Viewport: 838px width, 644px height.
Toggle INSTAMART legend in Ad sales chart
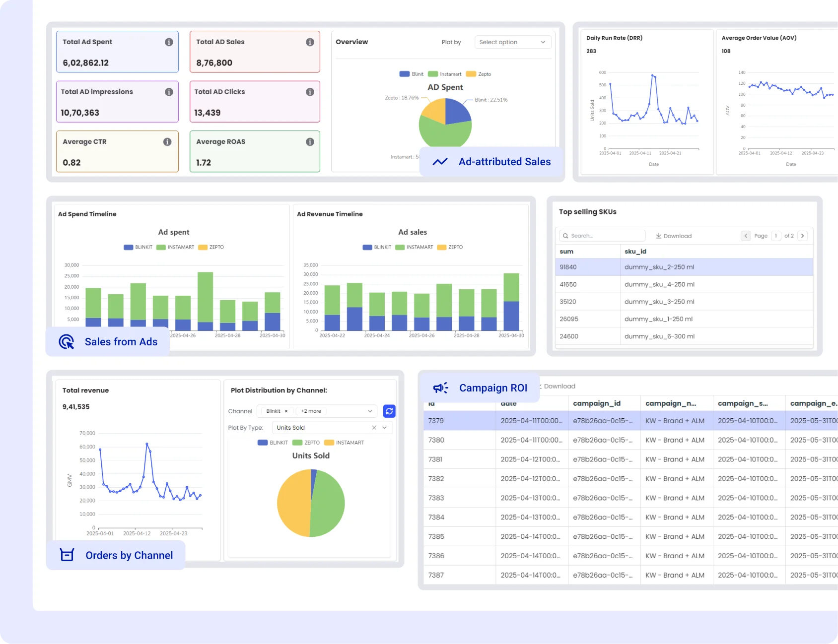click(x=414, y=247)
